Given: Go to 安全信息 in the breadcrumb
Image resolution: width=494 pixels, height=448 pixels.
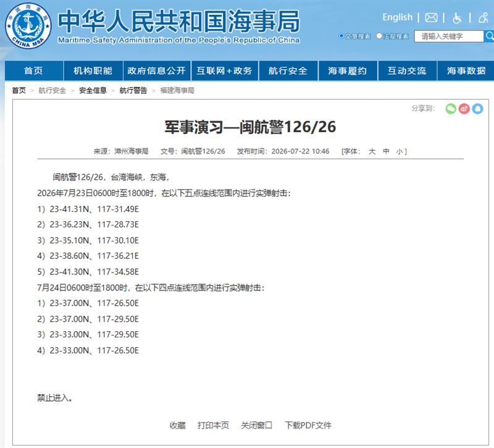Looking at the screenshot, I should (93, 90).
